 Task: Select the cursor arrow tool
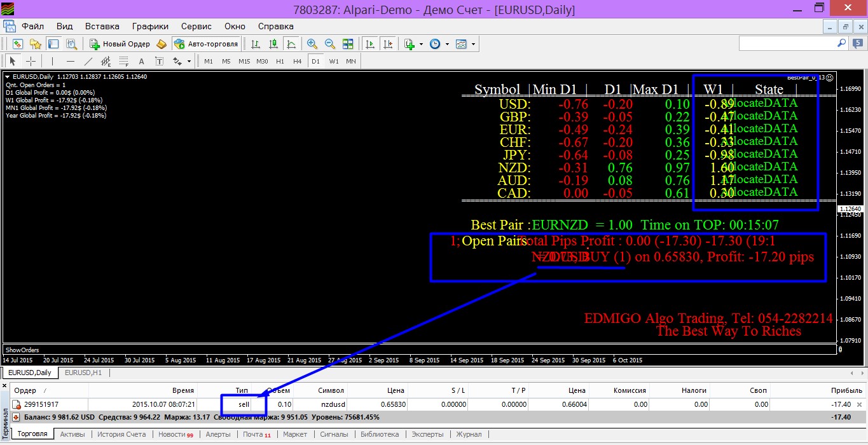(13, 61)
